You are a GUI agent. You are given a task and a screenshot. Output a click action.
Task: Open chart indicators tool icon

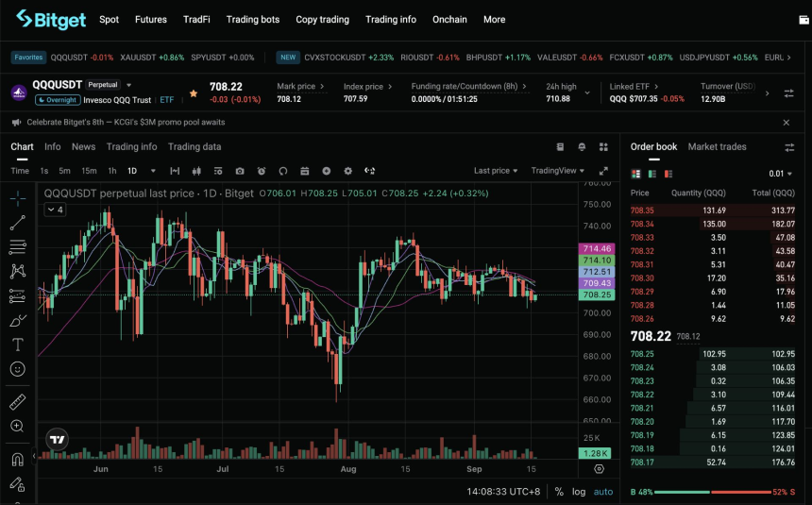(175, 171)
